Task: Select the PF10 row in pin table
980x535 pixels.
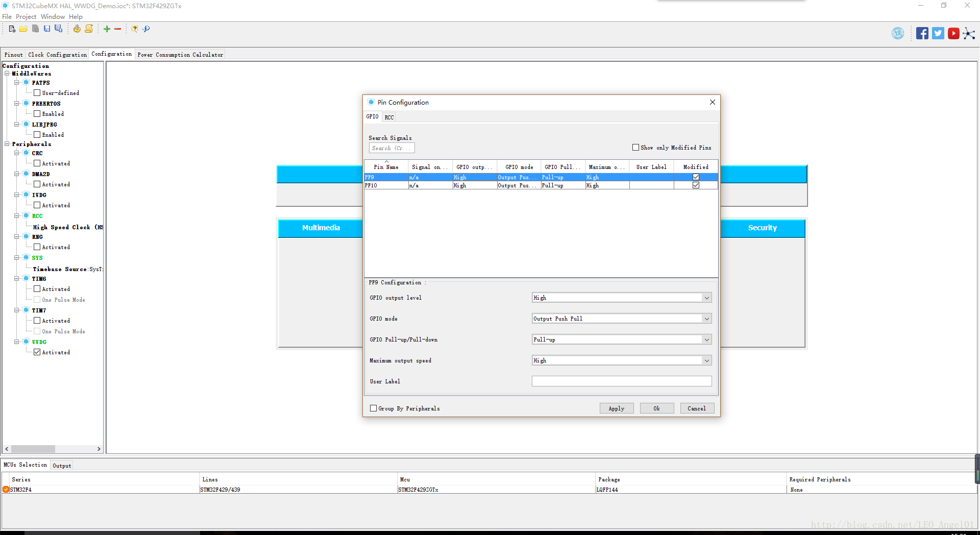Action: (541, 185)
